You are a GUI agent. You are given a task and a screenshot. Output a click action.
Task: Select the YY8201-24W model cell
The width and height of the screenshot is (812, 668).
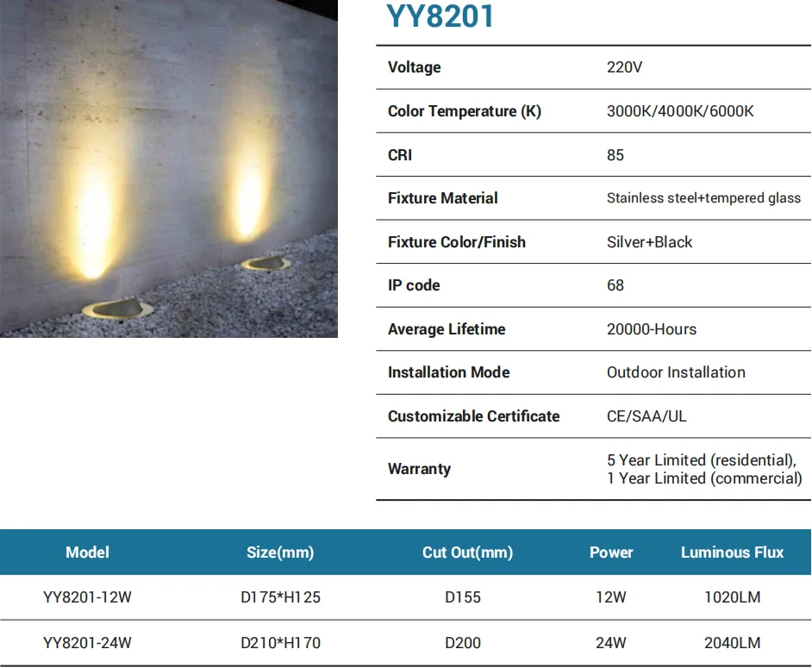[x=87, y=643]
